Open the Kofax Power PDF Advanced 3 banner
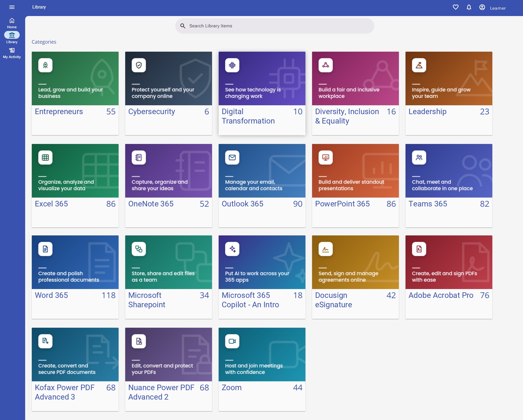The width and height of the screenshot is (523, 420). point(75,355)
